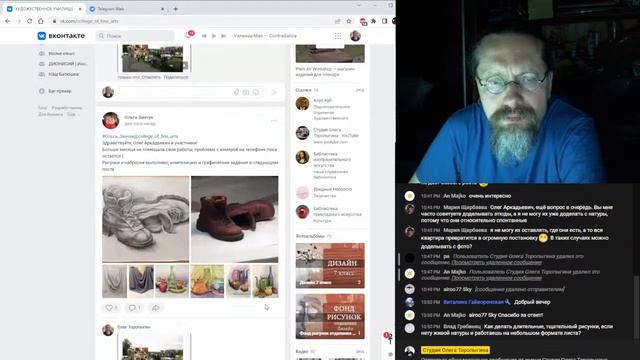Click the attach file paperclip in comment box
Image resolution: width=640 pixels, height=360 pixels.
236,92
